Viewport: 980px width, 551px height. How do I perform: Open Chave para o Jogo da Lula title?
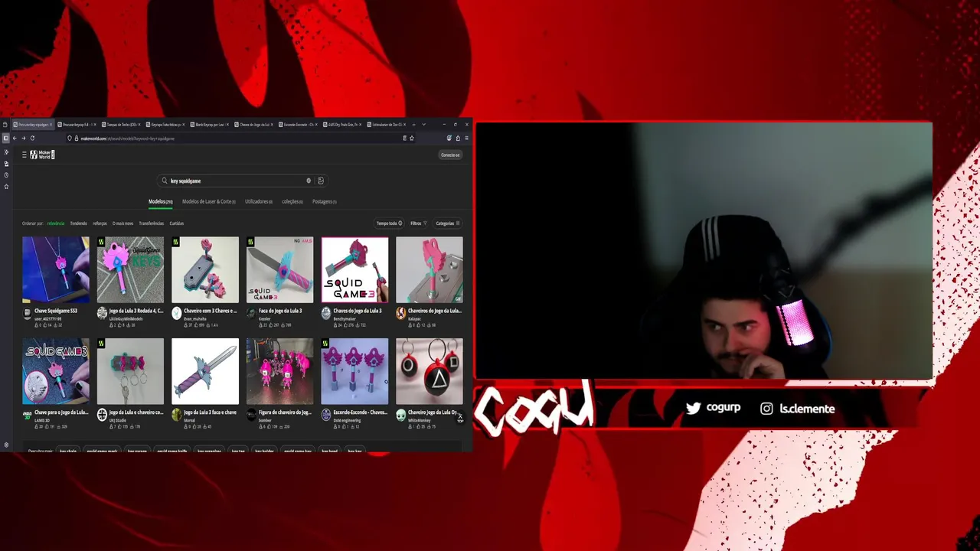coord(61,412)
